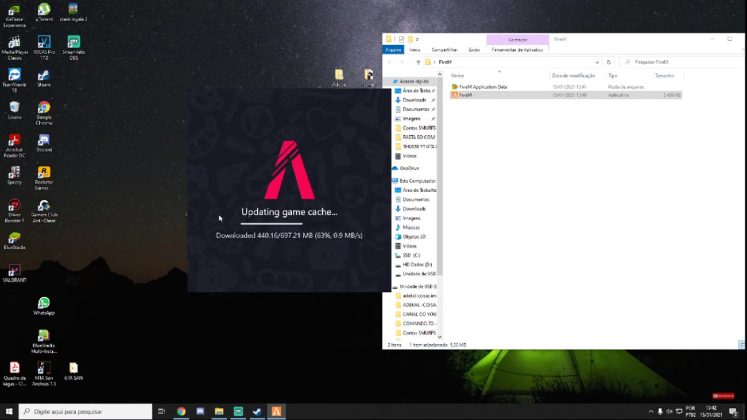Open the Arquivo tab in Explorer

pos(394,50)
